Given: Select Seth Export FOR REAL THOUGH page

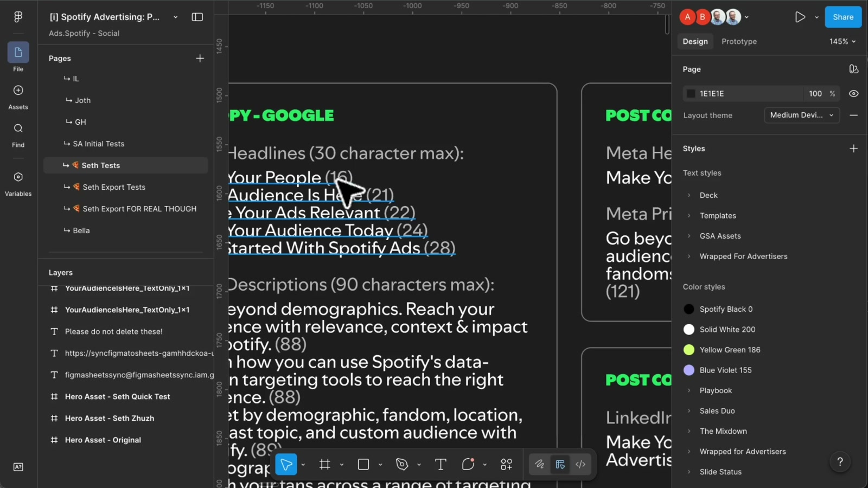Looking at the screenshot, I should click(125, 209).
